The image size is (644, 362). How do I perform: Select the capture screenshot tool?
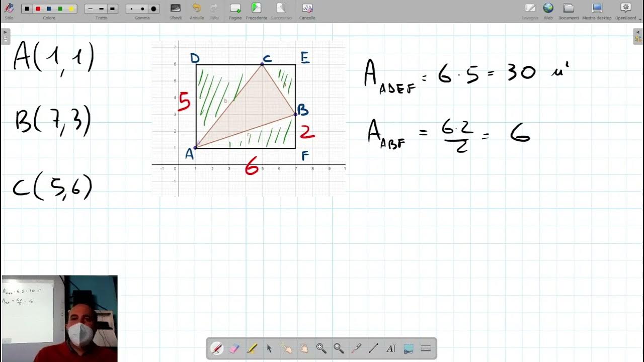point(409,348)
